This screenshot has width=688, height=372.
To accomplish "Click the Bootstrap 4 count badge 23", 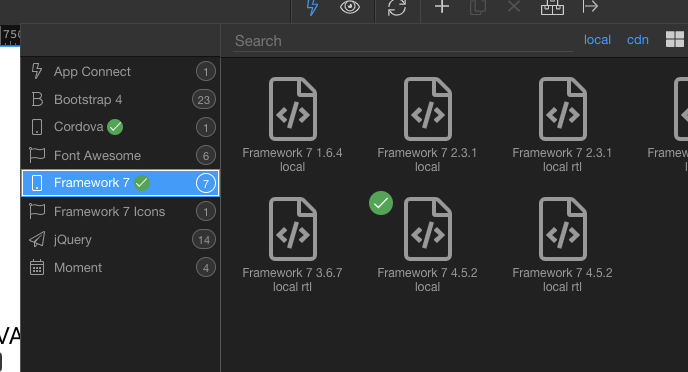I will point(204,100).
